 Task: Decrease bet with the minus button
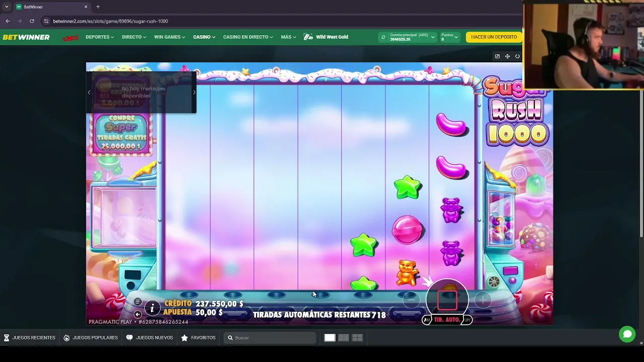pyautogui.click(x=411, y=300)
